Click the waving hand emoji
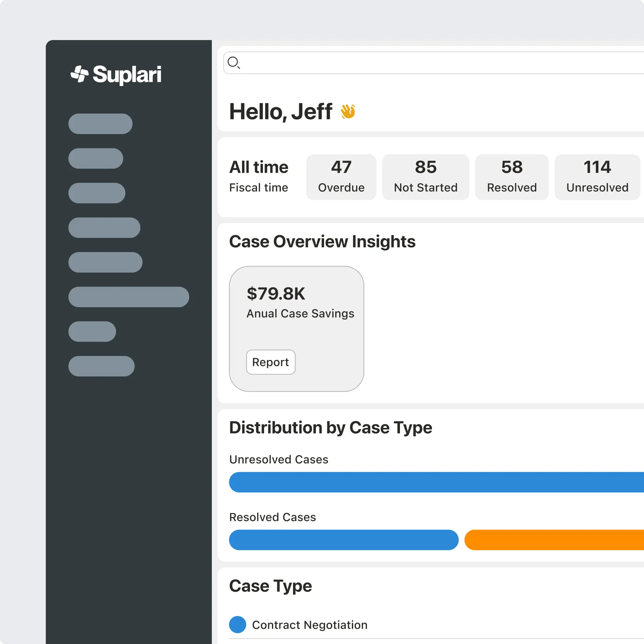Viewport: 644px width, 644px height. pos(348,111)
